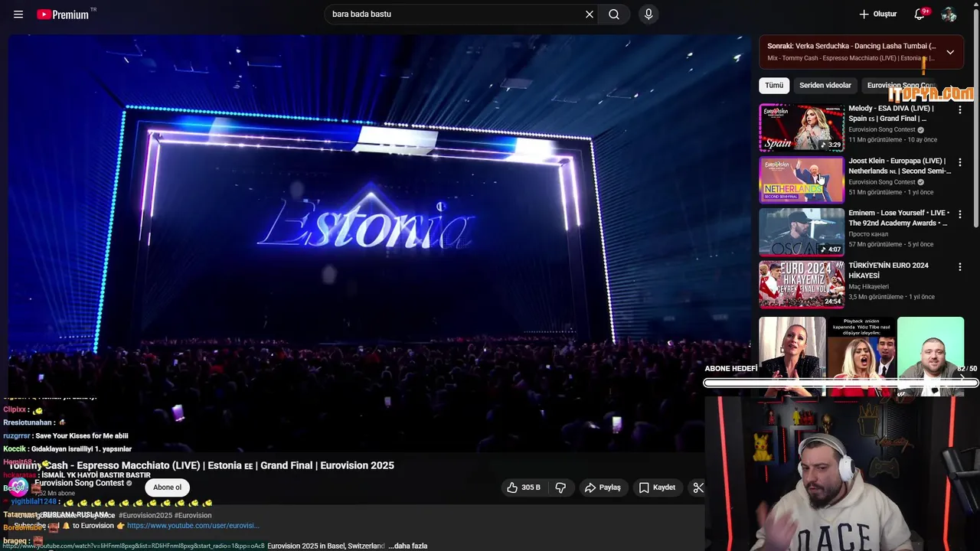The width and height of the screenshot is (980, 551).
Task: Subscribe with the Abone ol button
Action: coord(167,487)
